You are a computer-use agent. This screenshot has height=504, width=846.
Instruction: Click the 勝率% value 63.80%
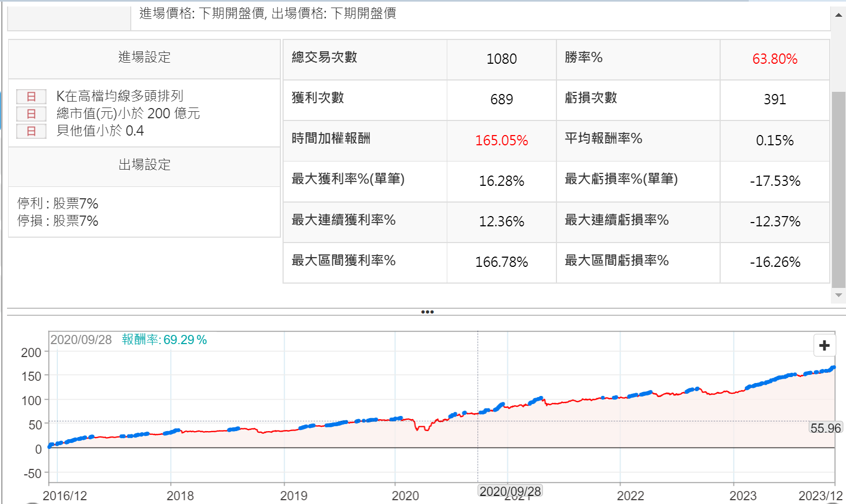coord(774,59)
